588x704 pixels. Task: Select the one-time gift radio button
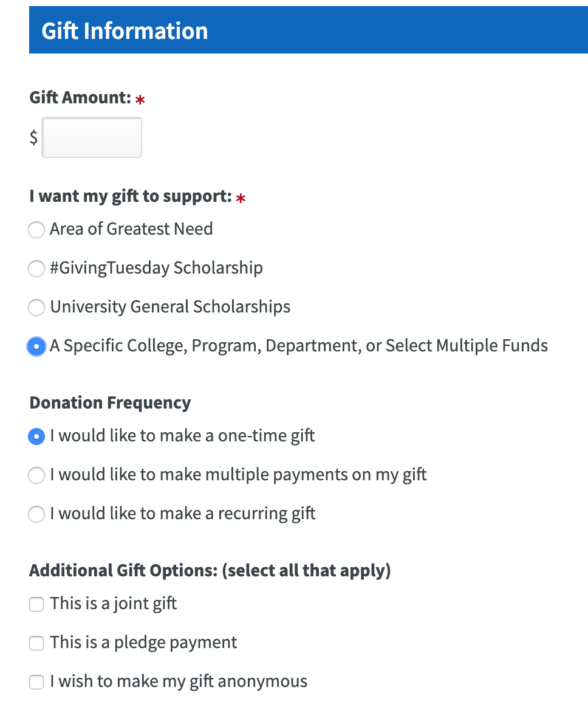[36, 437]
